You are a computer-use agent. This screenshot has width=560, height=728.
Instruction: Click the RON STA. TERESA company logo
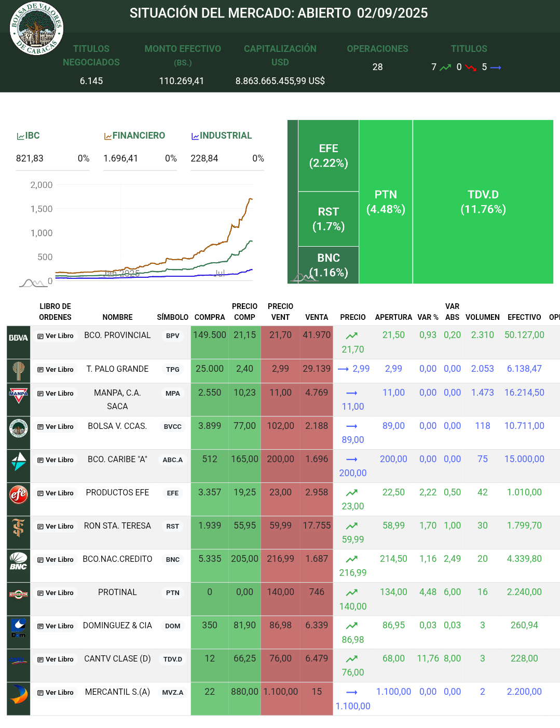point(18,528)
